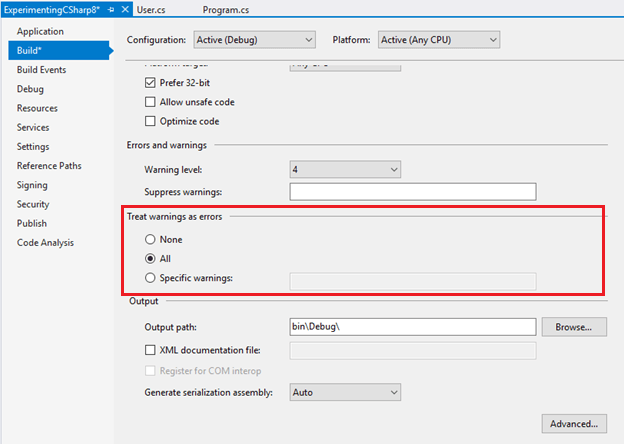Close the ExperimentingCSharp8 properties tab
Viewport: 625px width, 446px height.
124,9
